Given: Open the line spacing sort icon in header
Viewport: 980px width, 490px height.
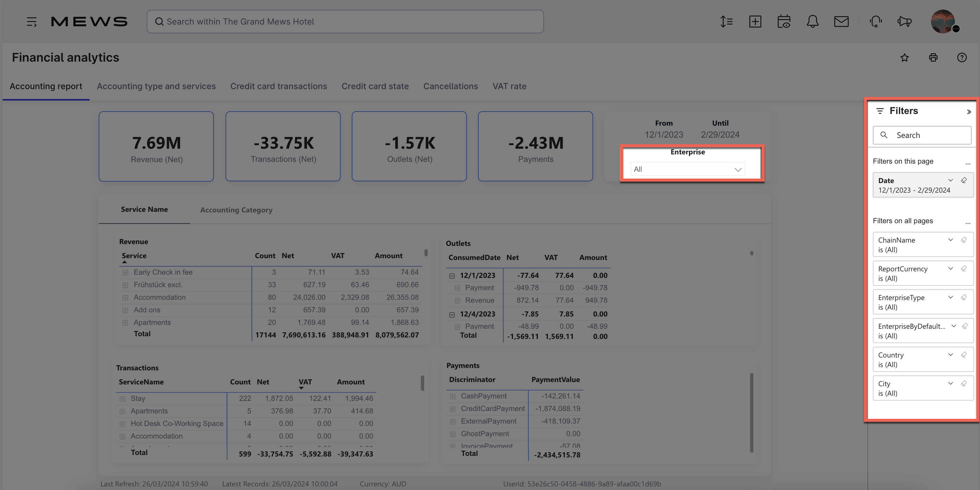Looking at the screenshot, I should pyautogui.click(x=726, y=22).
